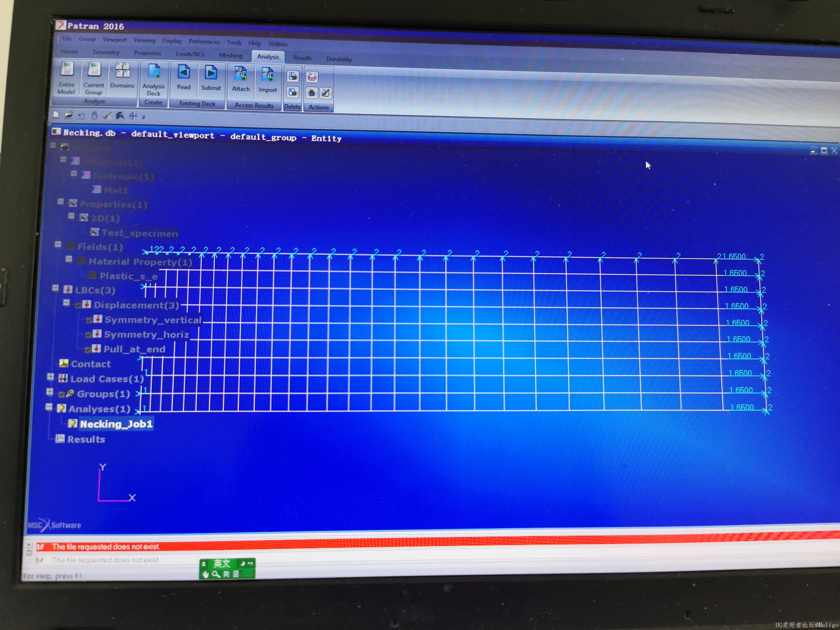Collapse the Analyses(1) tree node
This screenshot has height=630, width=840.
coord(49,407)
